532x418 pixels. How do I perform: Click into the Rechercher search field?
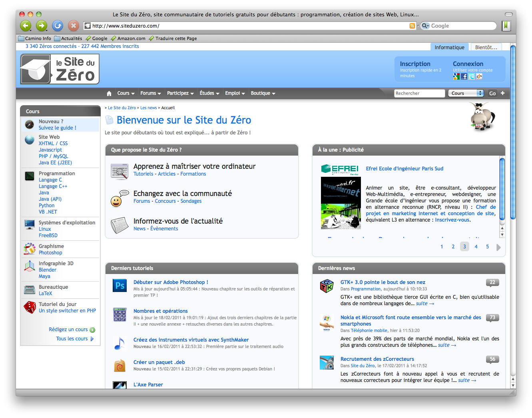pos(419,93)
